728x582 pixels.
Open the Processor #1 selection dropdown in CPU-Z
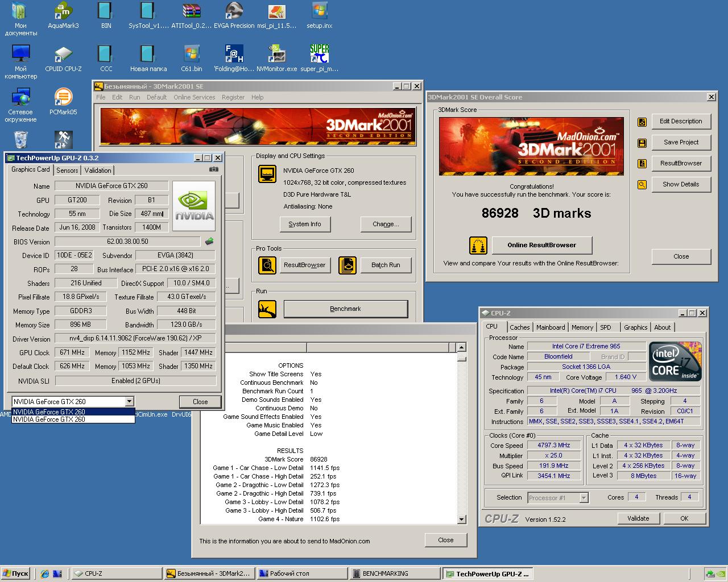584,498
